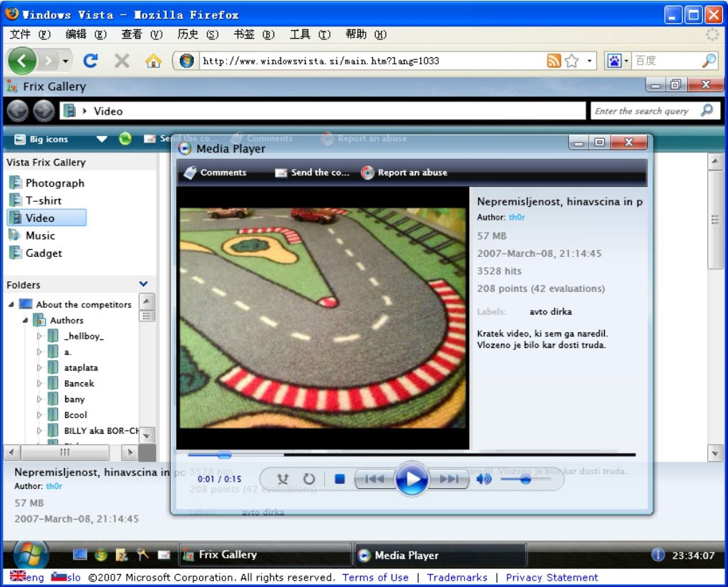The width and height of the screenshot is (728, 587).
Task: Click the volume slider knob
Action: pyautogui.click(x=525, y=479)
